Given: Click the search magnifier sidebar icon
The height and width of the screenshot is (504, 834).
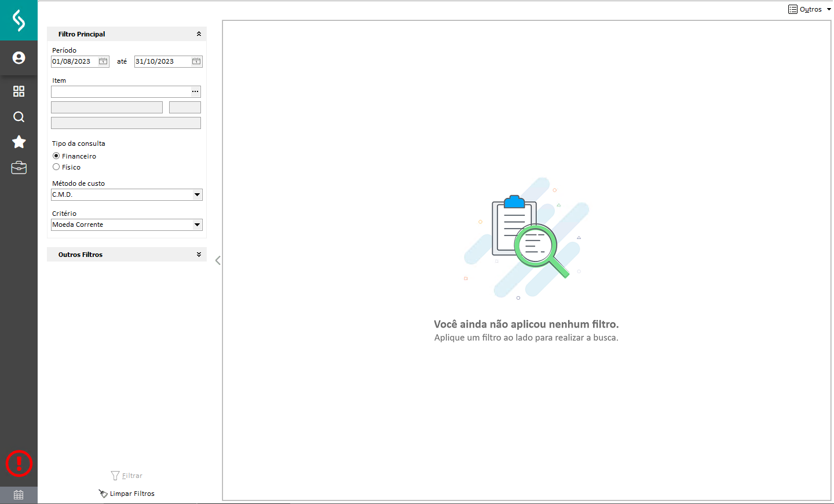Looking at the screenshot, I should click(x=19, y=117).
